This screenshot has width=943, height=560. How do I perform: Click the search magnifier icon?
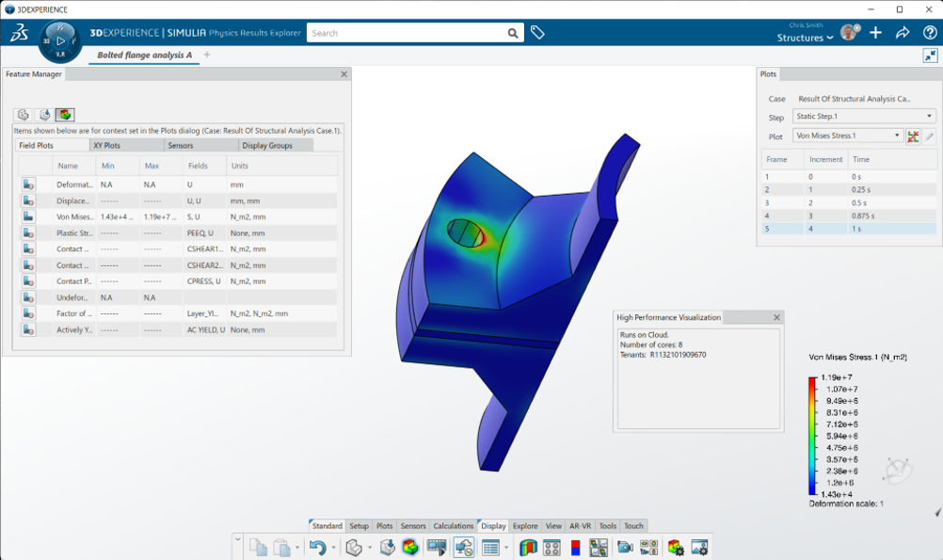click(512, 33)
